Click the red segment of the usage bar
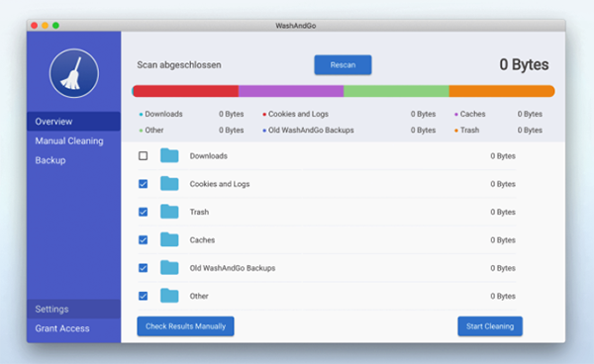594x364 pixels. click(x=186, y=91)
